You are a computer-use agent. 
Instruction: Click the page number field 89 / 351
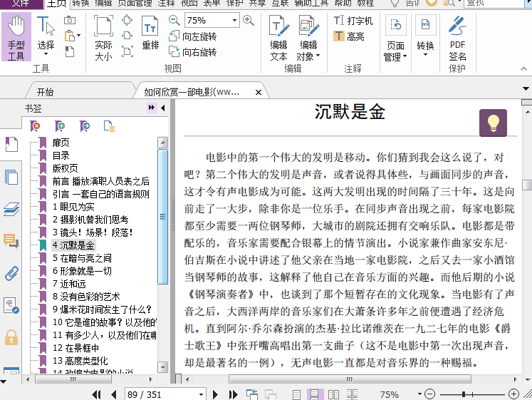(x=160, y=394)
